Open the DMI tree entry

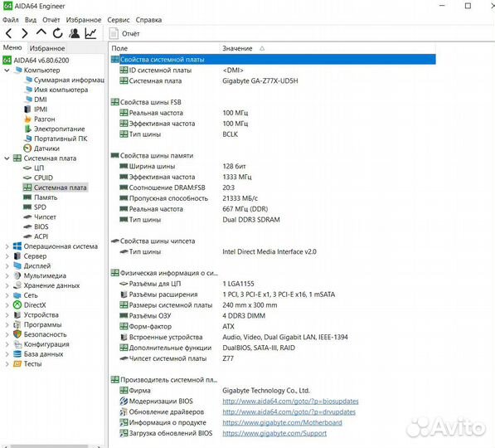click(x=36, y=100)
